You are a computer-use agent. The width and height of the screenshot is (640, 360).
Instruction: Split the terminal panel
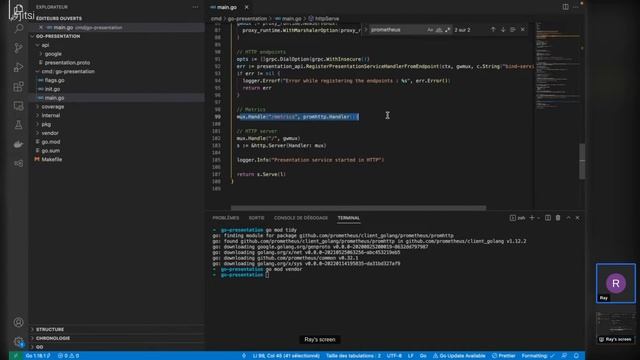(548, 218)
